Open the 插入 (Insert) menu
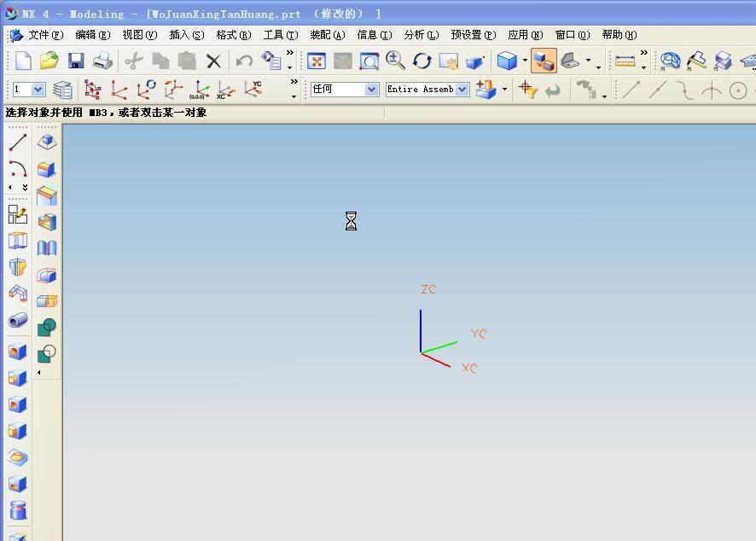The width and height of the screenshot is (756, 541). (186, 35)
